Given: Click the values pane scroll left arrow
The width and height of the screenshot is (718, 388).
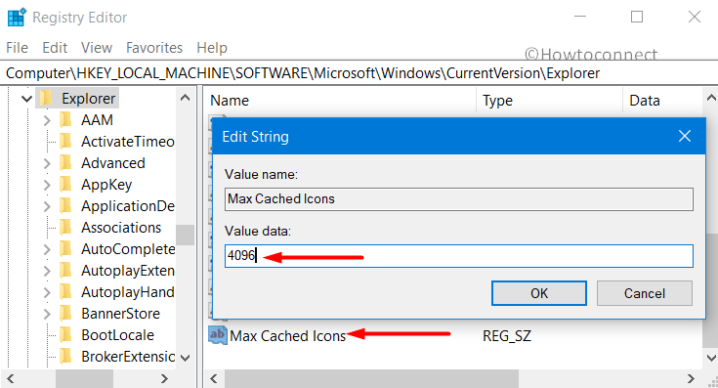Looking at the screenshot, I should (213, 379).
